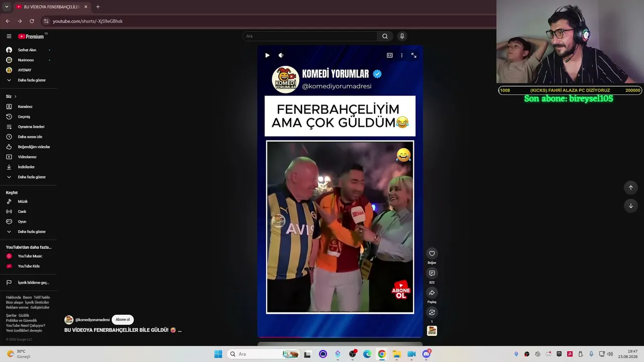
Task: Open the weather widget showing 30°C
Action: click(x=20, y=354)
